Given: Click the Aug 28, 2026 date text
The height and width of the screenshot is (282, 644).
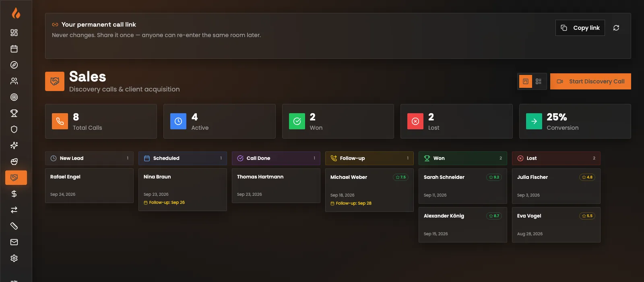Looking at the screenshot, I should tap(530, 234).
